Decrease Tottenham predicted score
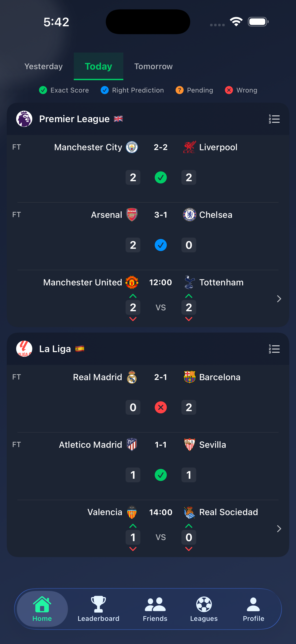Viewport: 296px width, 644px height. 189,319
